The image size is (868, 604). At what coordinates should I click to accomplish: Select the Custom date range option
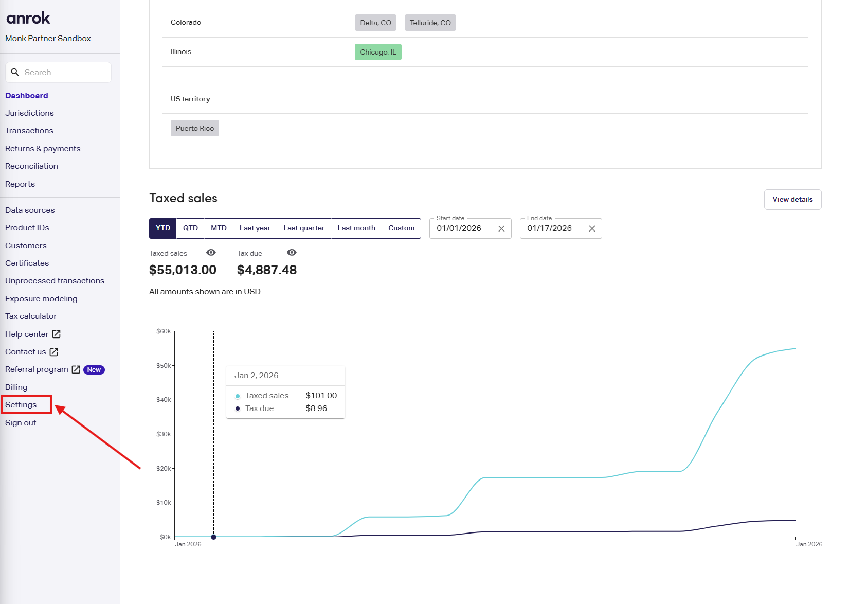coord(401,228)
